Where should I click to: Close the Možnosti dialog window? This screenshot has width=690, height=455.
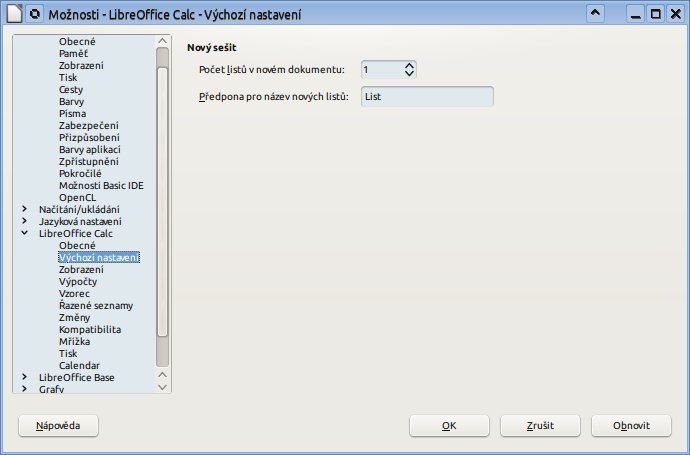click(676, 14)
